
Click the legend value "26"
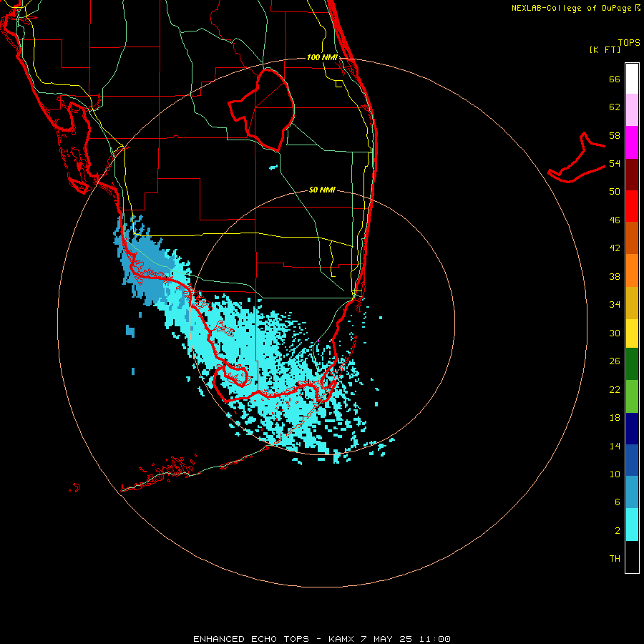(x=615, y=361)
